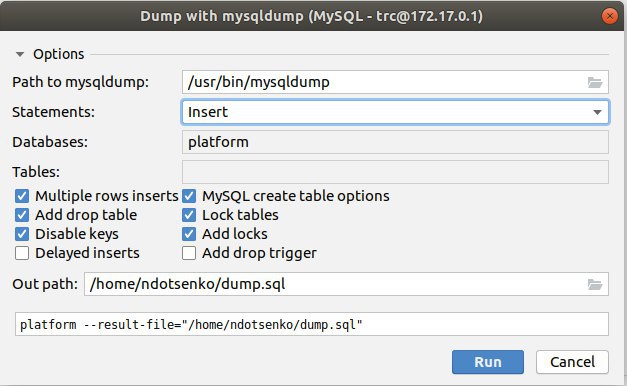Click the Databases: label
Screen dimensions: 627x386
50,142
